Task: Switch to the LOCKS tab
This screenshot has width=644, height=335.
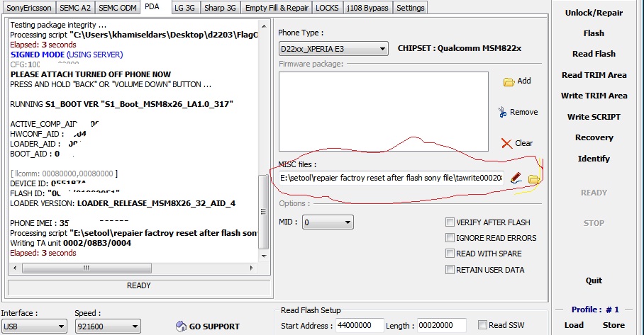Action: (328, 8)
